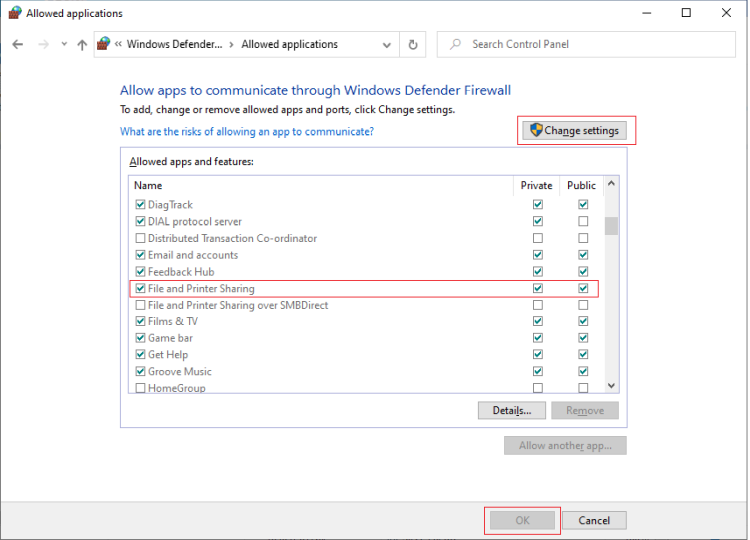Click the magnifier icon in search box

tap(455, 44)
